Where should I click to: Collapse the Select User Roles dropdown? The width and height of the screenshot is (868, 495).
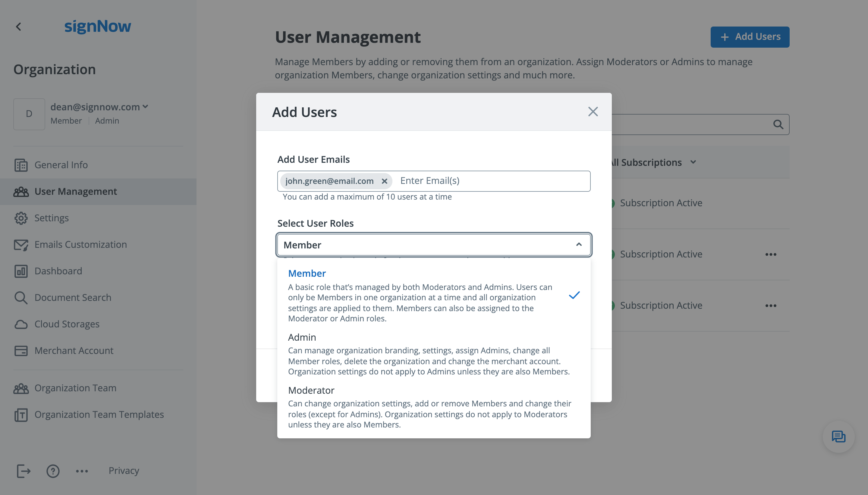click(578, 245)
